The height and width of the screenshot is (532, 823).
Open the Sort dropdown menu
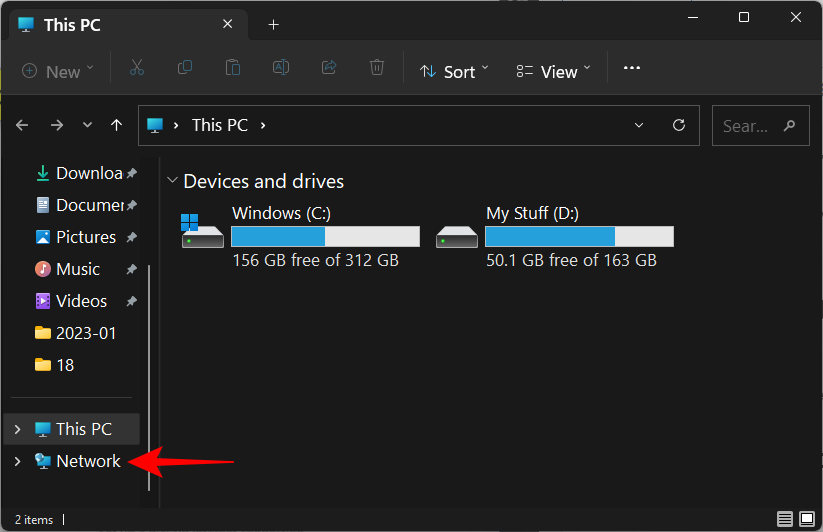click(454, 71)
